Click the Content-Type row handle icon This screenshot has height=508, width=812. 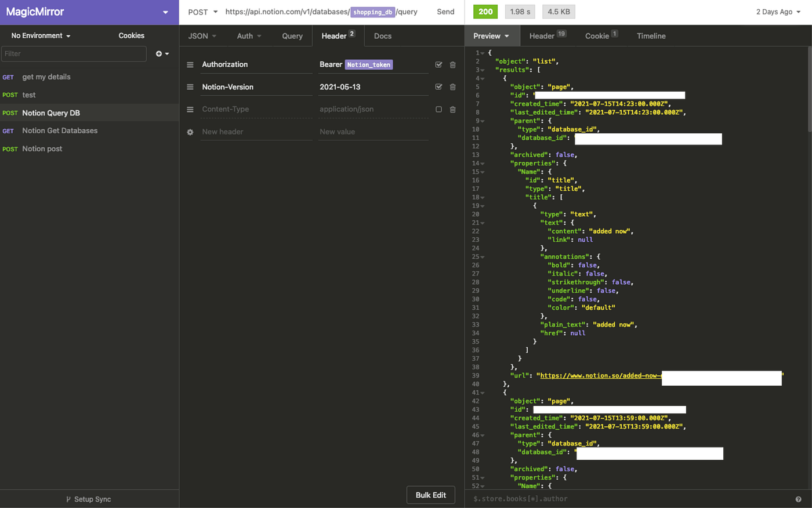click(190, 110)
